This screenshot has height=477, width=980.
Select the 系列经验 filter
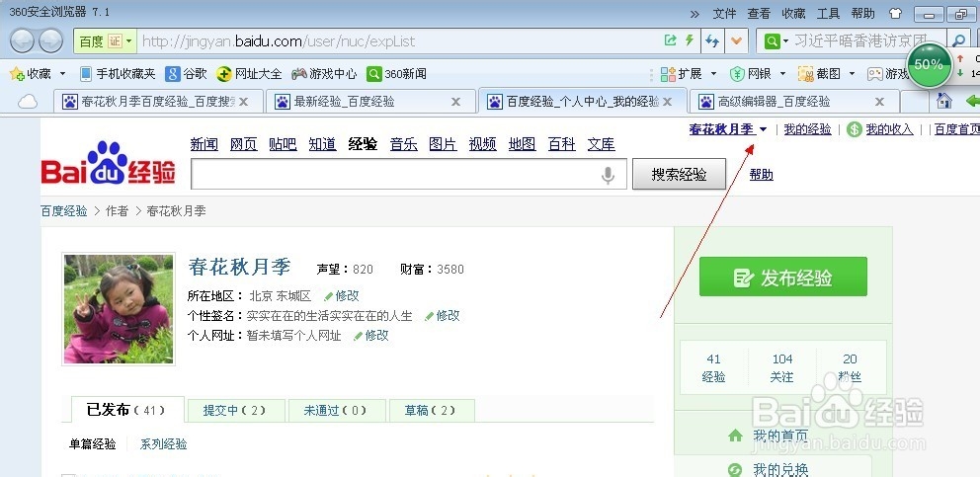point(163,444)
